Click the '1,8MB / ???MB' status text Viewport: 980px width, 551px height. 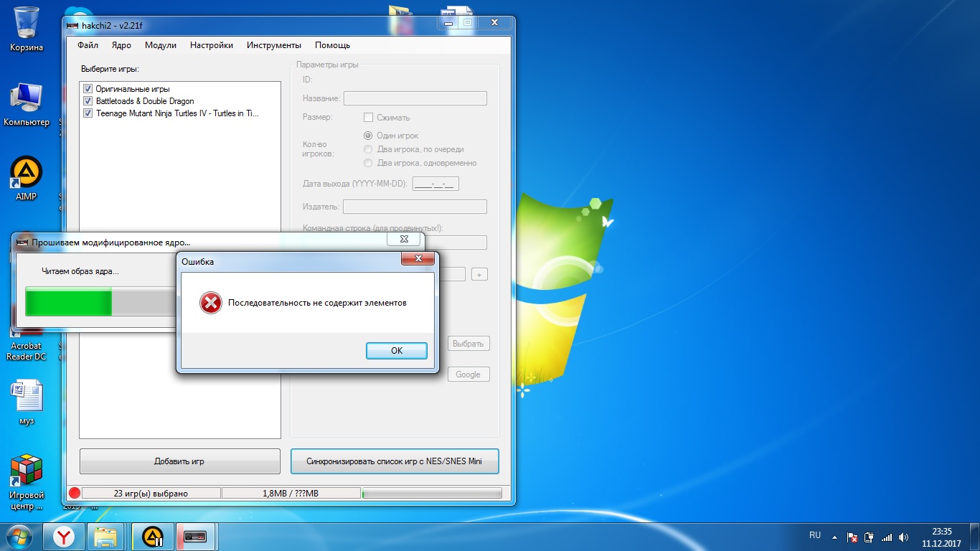[290, 494]
